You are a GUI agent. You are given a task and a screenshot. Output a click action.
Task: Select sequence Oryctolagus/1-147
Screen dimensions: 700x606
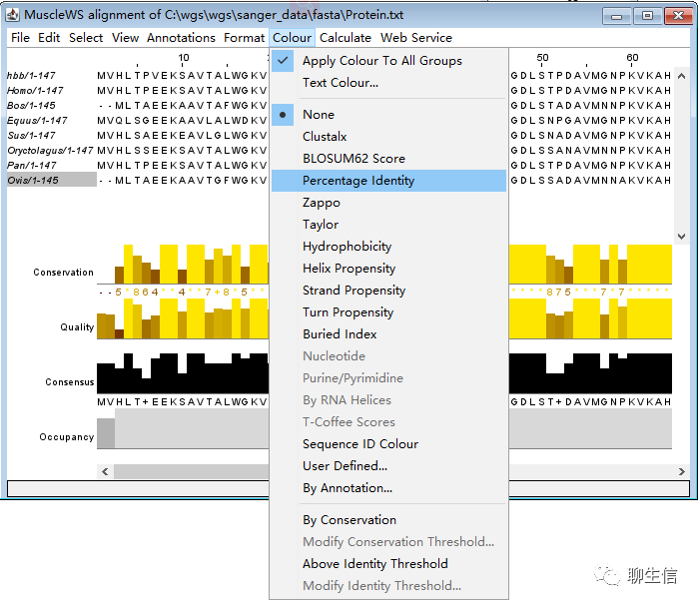tap(50, 151)
